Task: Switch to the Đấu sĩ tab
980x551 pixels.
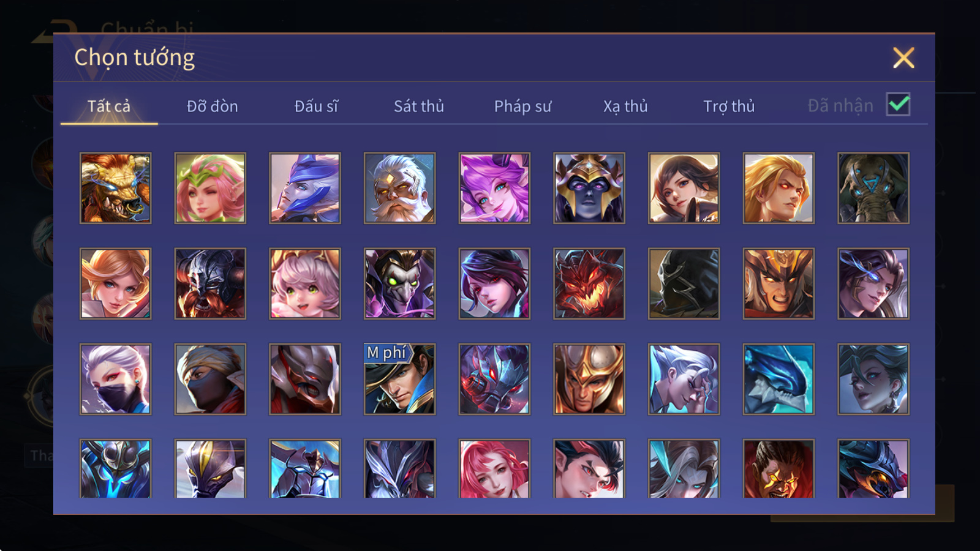Action: coord(316,107)
